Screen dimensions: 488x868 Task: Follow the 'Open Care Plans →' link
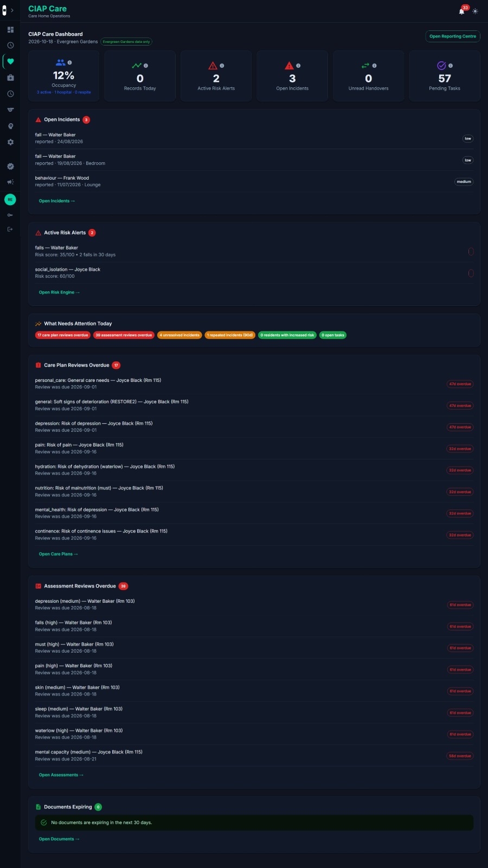point(59,554)
